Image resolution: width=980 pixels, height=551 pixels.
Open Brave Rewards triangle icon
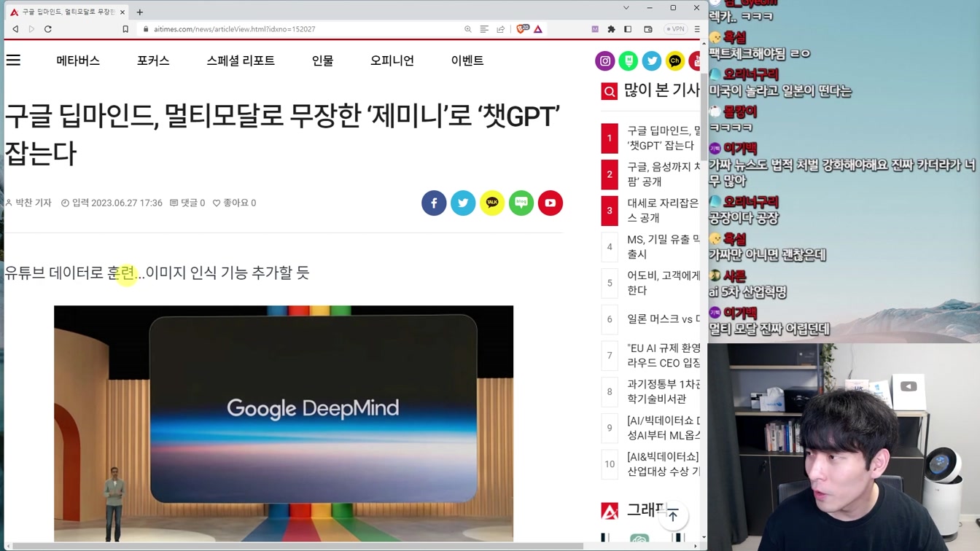coord(538,29)
